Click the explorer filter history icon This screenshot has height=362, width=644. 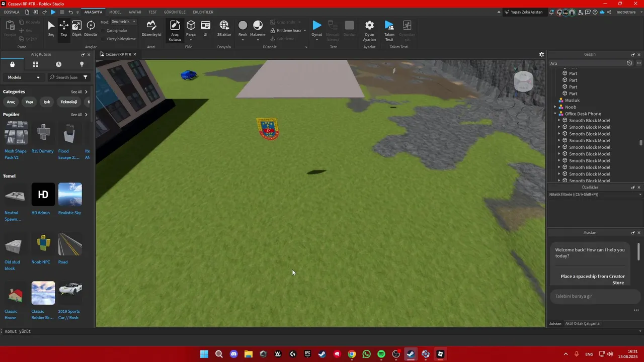tap(629, 63)
